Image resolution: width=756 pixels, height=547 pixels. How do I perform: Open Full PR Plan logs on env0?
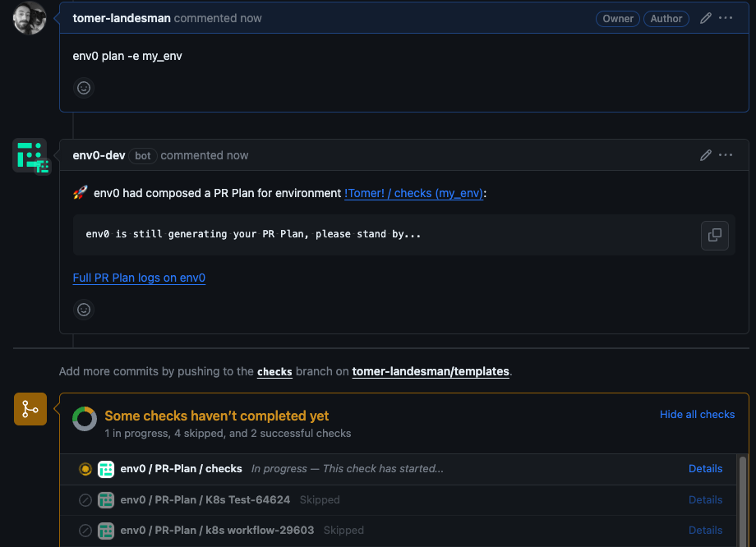(139, 278)
